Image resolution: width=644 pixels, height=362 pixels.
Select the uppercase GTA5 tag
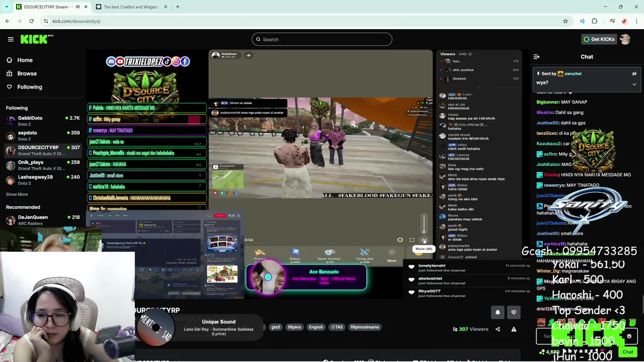click(337, 327)
